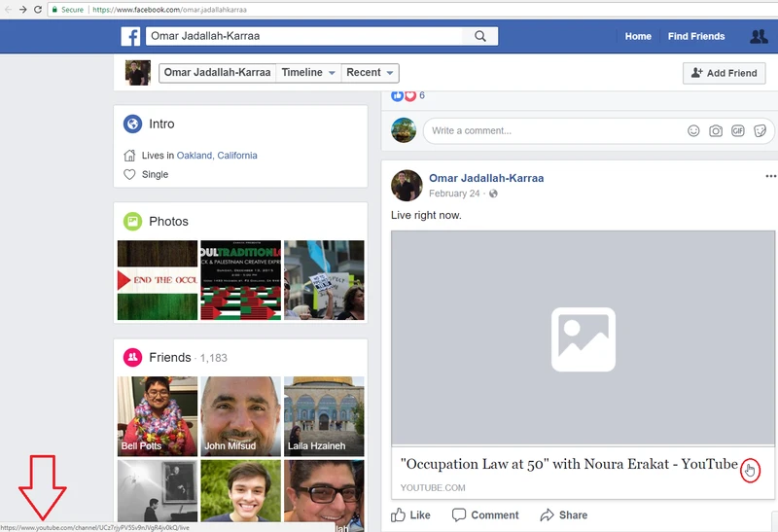Click the Single relationship status text
The height and width of the screenshot is (532, 778).
(x=155, y=175)
